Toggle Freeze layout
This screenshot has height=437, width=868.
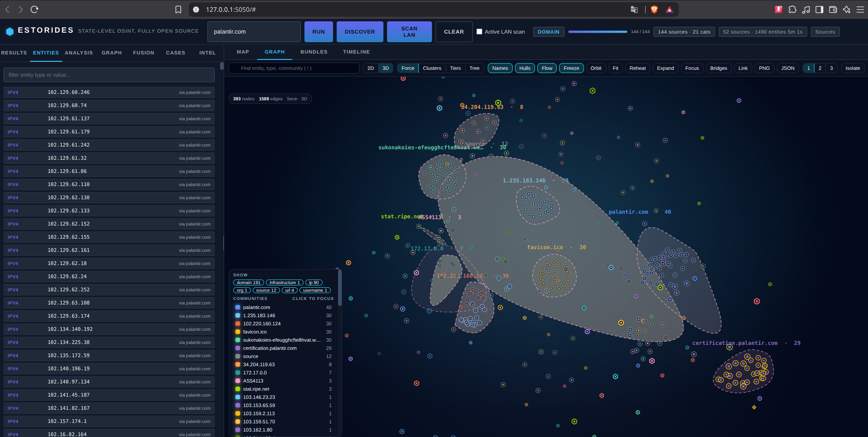coord(571,68)
